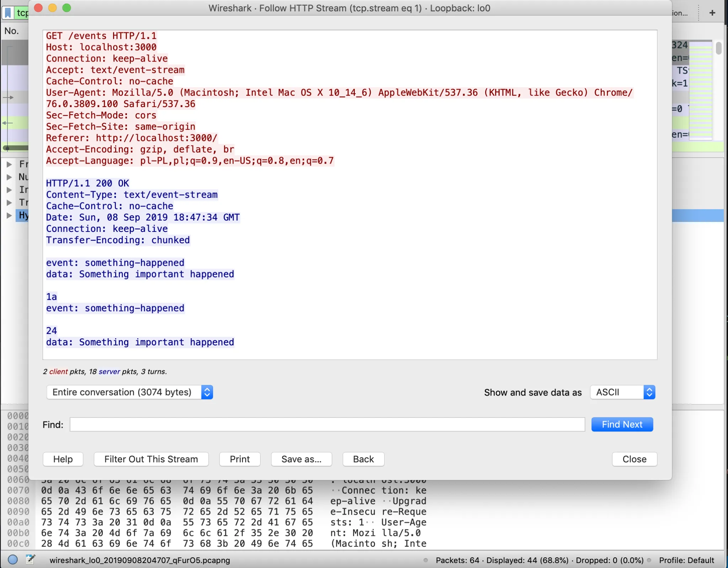Image resolution: width=728 pixels, height=568 pixels.
Task: Expand the Fr frame tree item
Action: [9, 164]
